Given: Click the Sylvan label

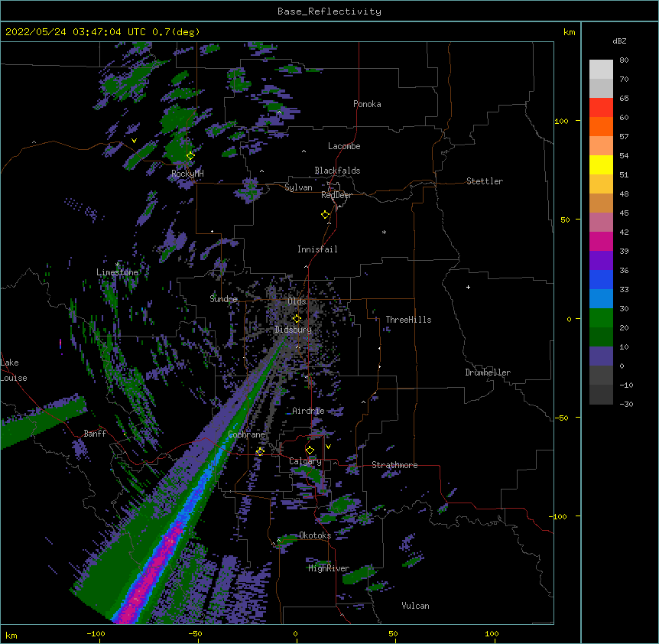Looking at the screenshot, I should coord(298,187).
